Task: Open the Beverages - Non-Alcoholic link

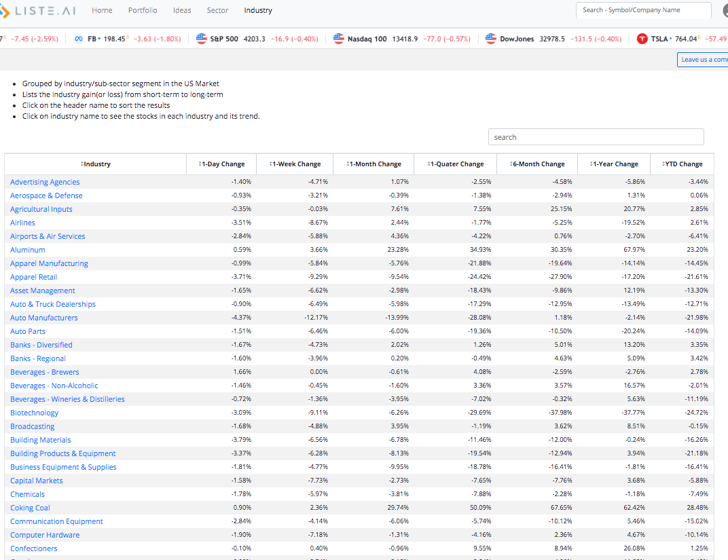Action: pyautogui.click(x=54, y=386)
